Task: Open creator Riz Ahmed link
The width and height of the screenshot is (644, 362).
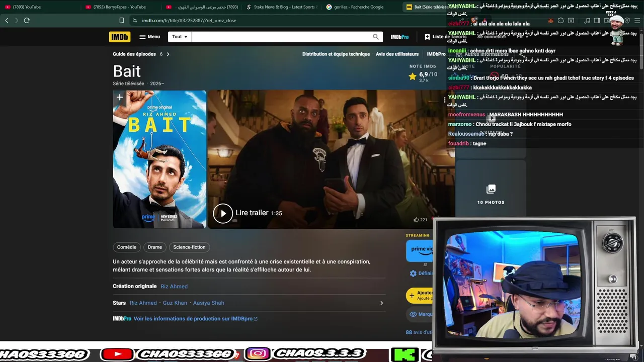Action: point(174,287)
